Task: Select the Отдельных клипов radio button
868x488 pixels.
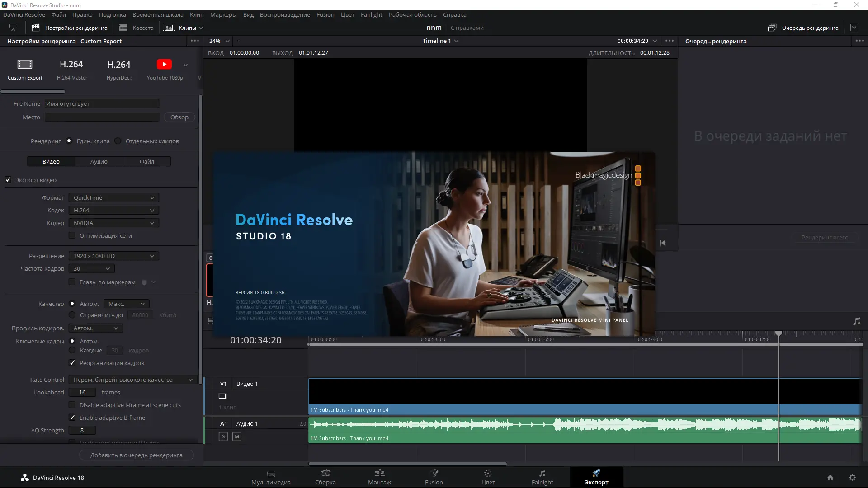Action: [118, 141]
